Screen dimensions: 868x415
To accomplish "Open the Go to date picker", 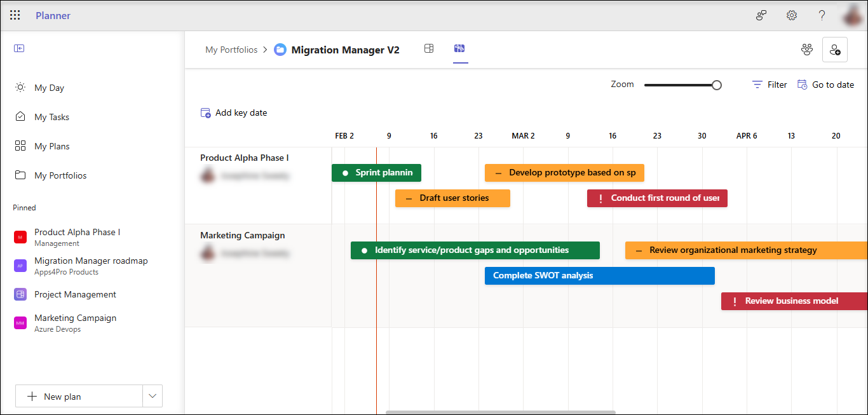I will [x=825, y=84].
